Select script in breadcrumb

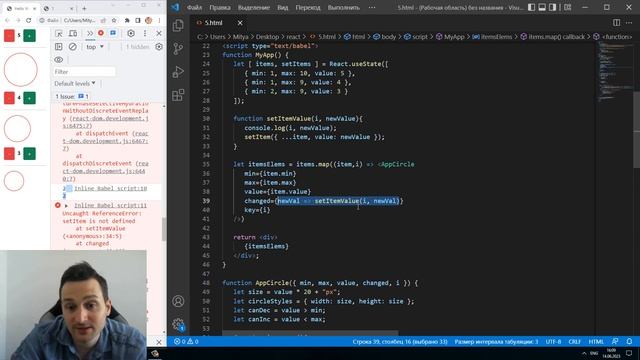[x=416, y=37]
